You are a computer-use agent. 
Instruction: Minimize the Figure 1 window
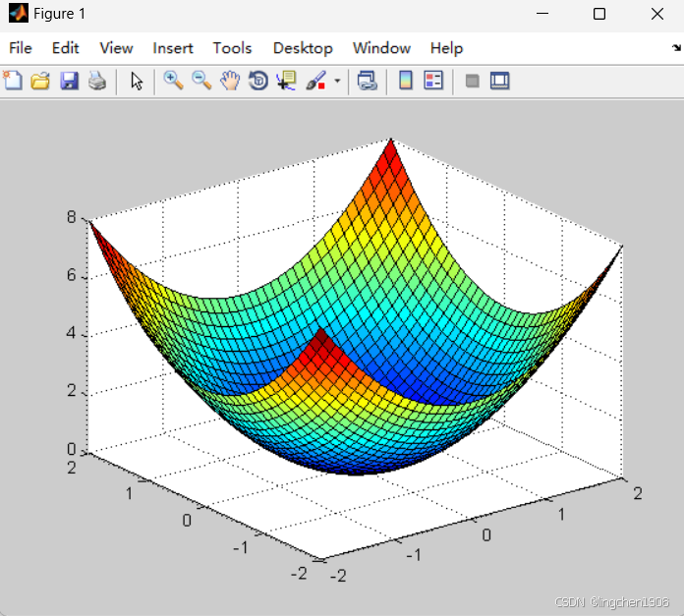click(542, 14)
